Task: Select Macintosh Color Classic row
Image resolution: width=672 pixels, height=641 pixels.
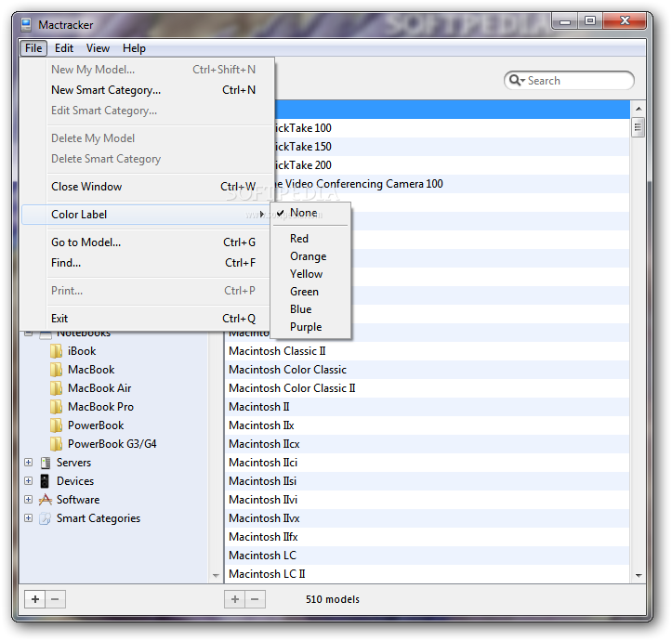Action: 427,370
